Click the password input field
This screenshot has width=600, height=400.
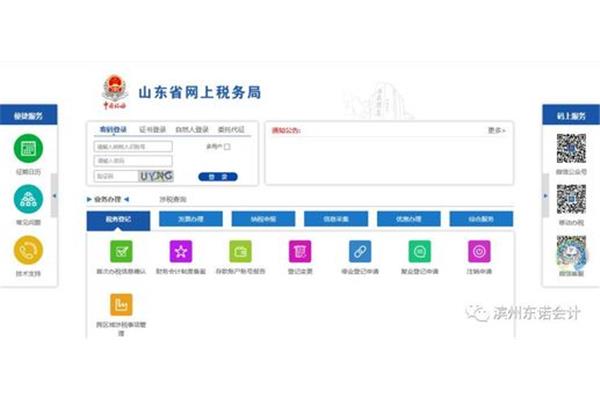pyautogui.click(x=133, y=161)
